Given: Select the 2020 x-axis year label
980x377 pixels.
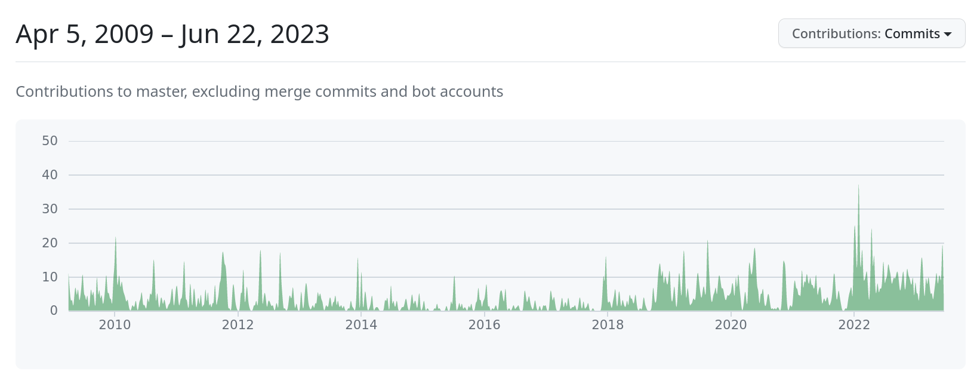Looking at the screenshot, I should 731,324.
